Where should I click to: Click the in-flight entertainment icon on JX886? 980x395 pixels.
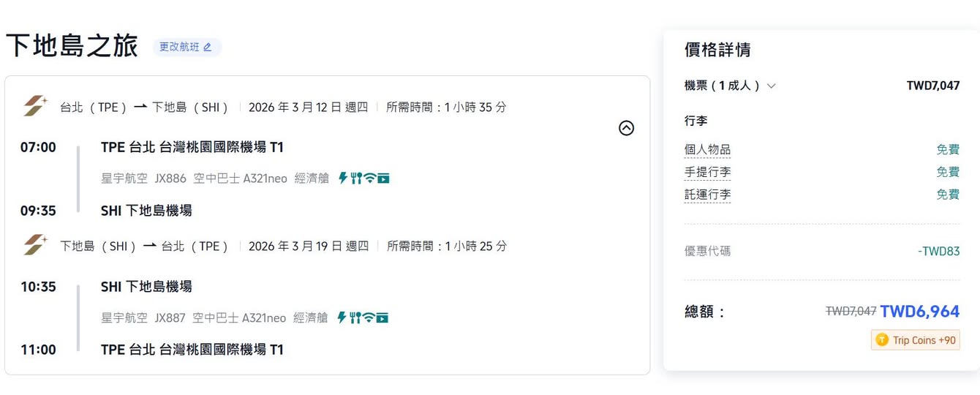(383, 178)
